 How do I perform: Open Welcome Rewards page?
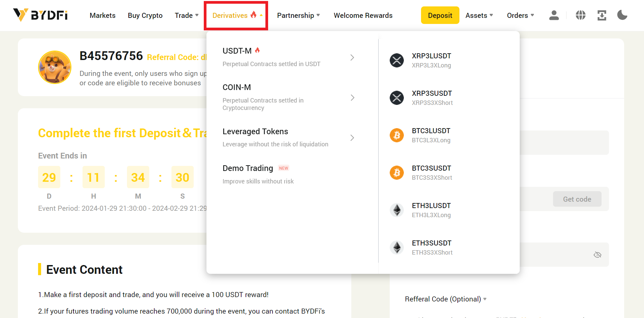tap(363, 16)
